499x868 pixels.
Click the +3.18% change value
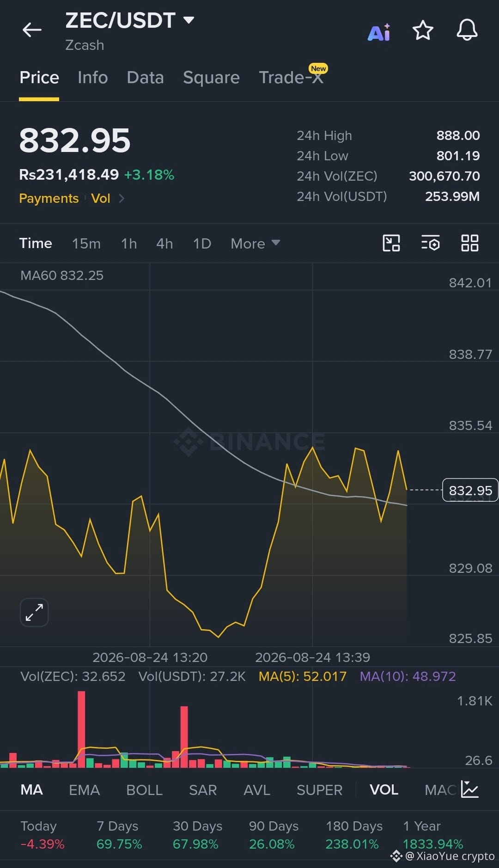(149, 175)
